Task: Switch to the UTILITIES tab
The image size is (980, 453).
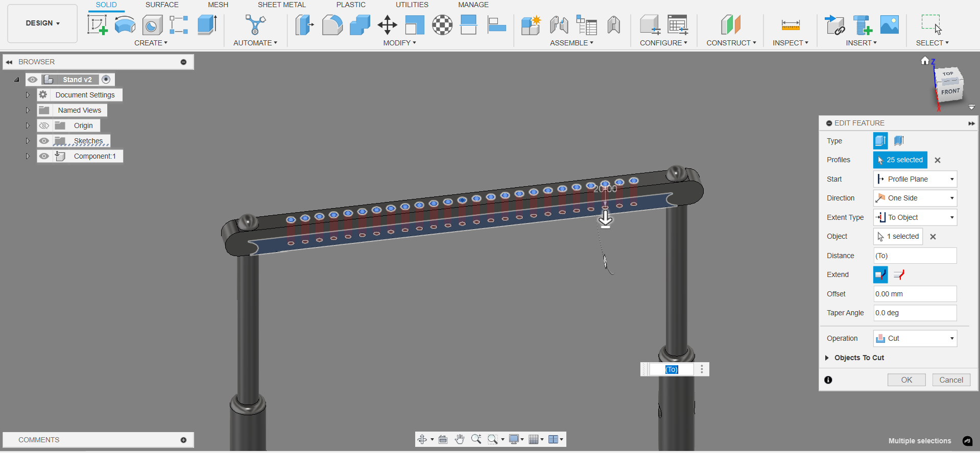Action: pos(412,5)
